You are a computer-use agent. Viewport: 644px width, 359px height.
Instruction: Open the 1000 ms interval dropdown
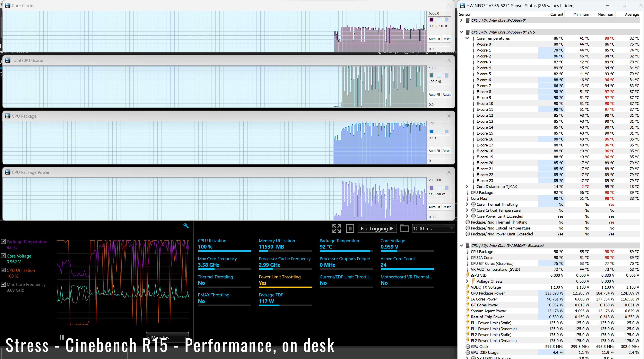click(433, 228)
